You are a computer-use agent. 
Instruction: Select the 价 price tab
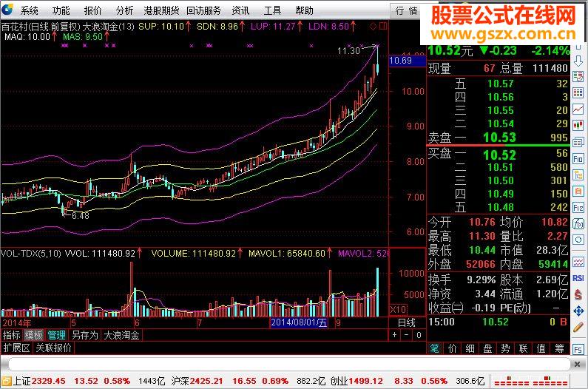coord(452,348)
